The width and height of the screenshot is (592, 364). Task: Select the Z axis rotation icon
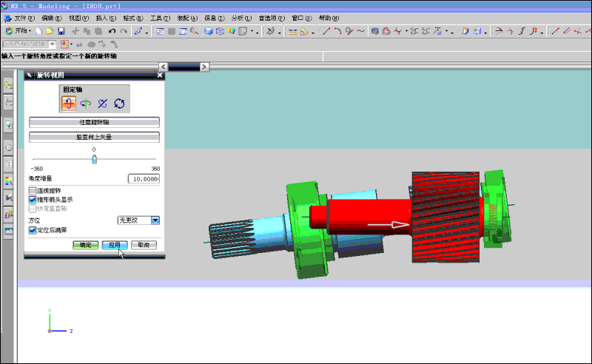click(x=102, y=103)
